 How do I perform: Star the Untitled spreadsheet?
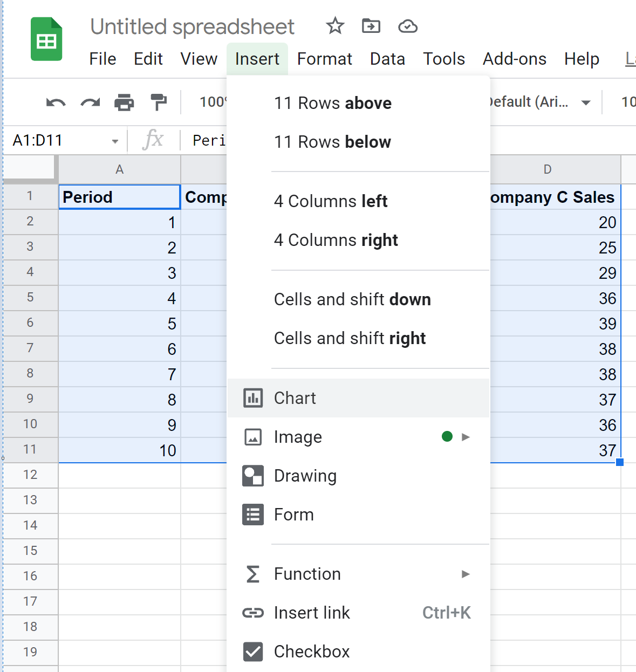[335, 26]
